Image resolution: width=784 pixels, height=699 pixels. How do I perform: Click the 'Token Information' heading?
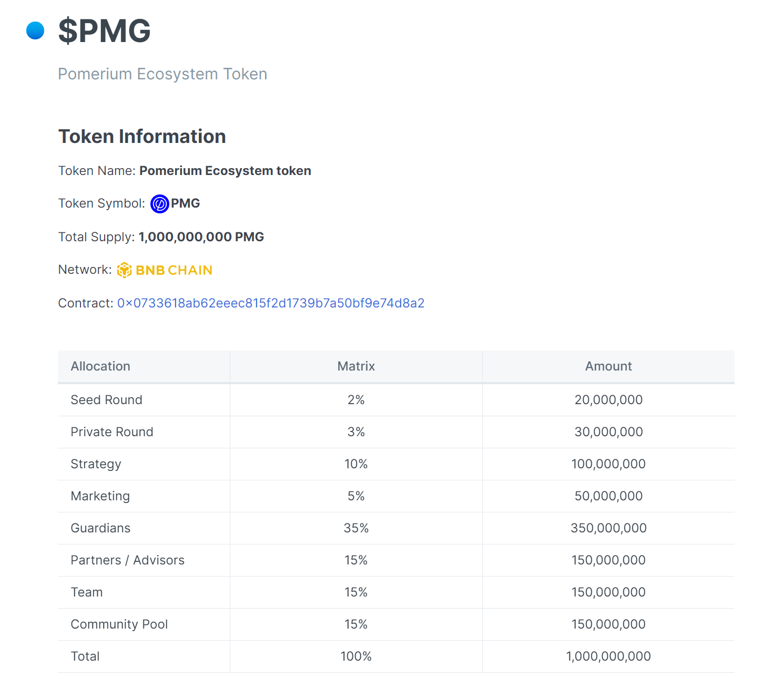click(142, 137)
